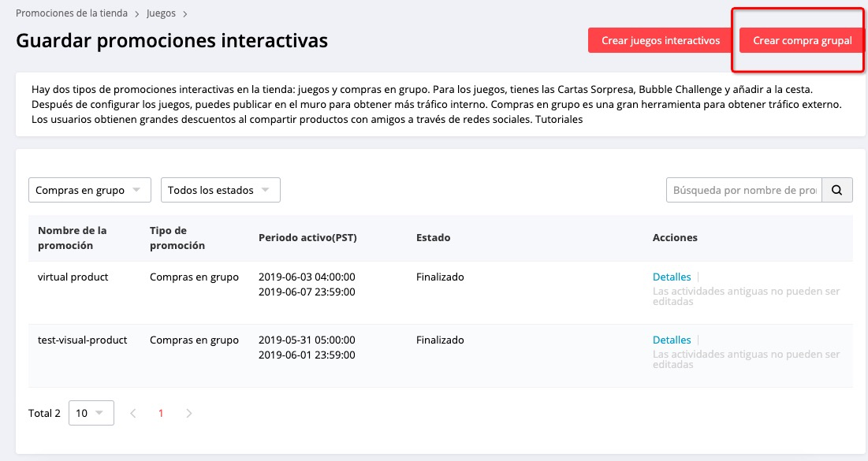Click Guardar promociones interactivas heading
The height and width of the screenshot is (461, 868).
172,40
